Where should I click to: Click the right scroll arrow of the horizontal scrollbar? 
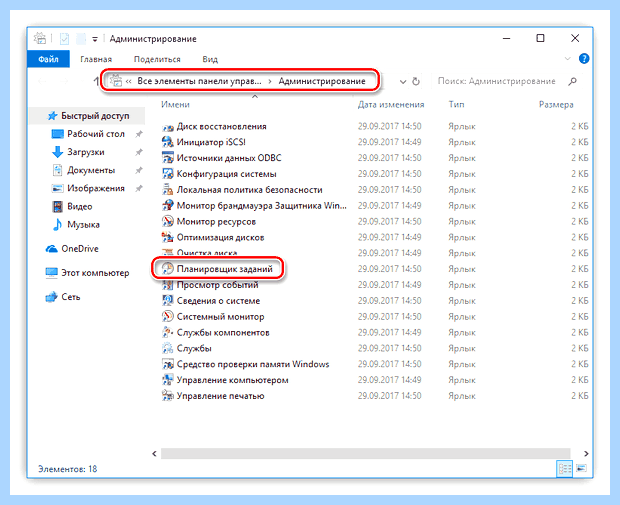click(586, 454)
